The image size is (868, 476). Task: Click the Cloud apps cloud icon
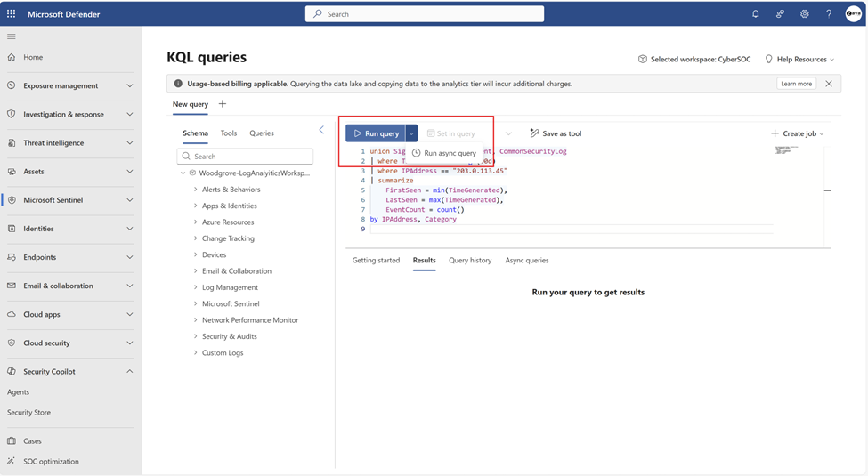coord(11,314)
